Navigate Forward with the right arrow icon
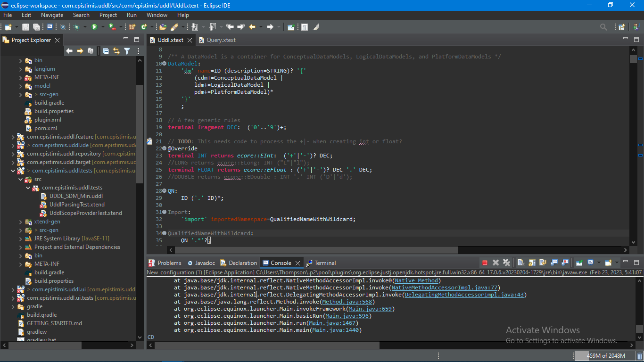Viewport: 644px width, 362px height. [270, 27]
